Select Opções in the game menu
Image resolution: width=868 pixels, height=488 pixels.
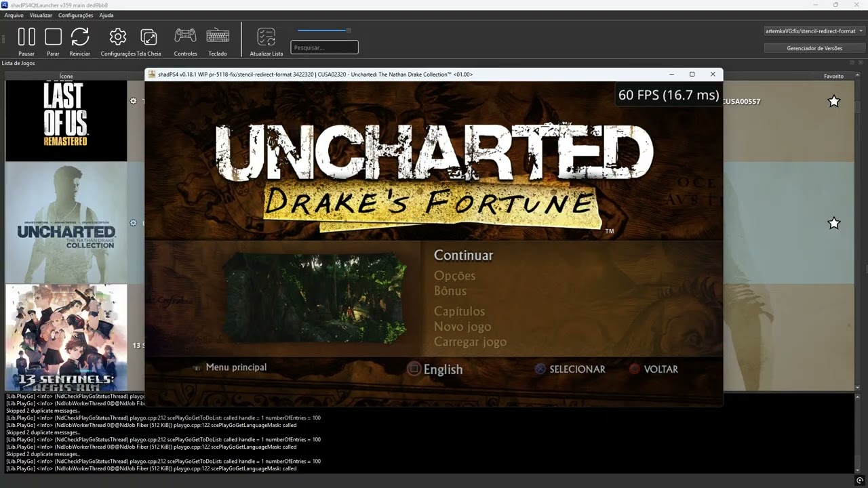(454, 276)
